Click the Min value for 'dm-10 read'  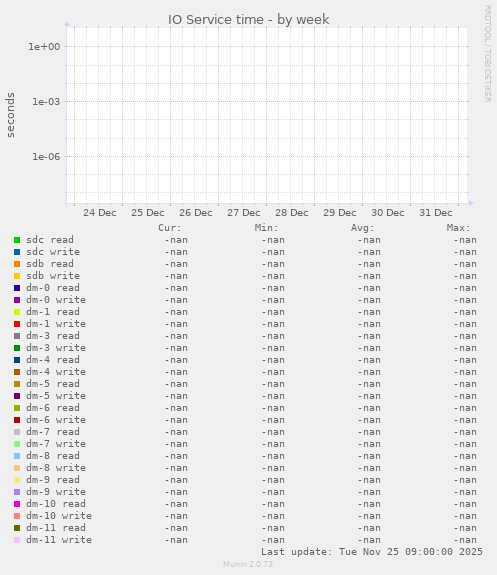[x=273, y=504]
